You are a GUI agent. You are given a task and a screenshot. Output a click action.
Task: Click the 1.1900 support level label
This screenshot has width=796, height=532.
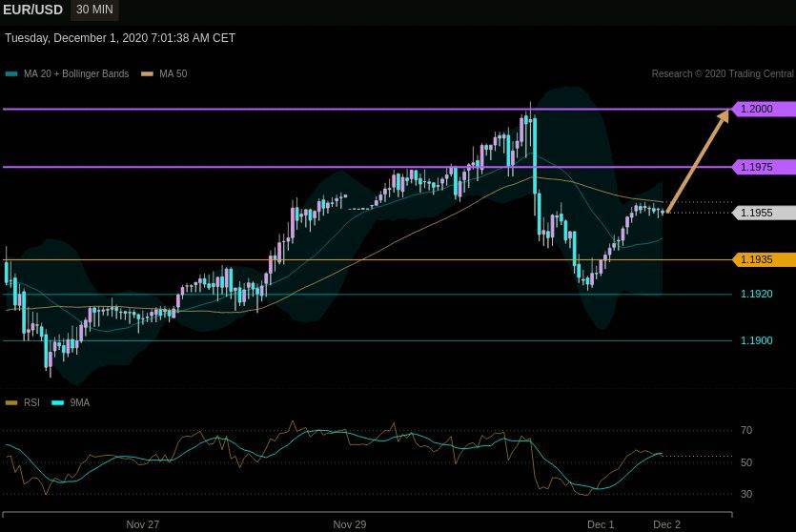point(756,340)
